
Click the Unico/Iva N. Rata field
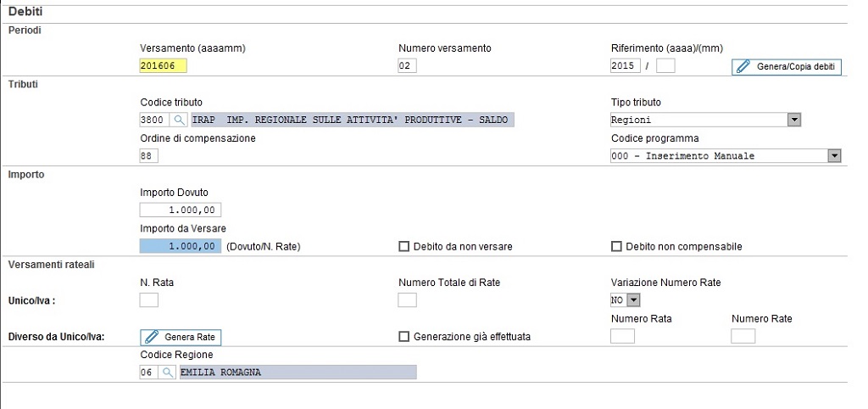point(149,300)
